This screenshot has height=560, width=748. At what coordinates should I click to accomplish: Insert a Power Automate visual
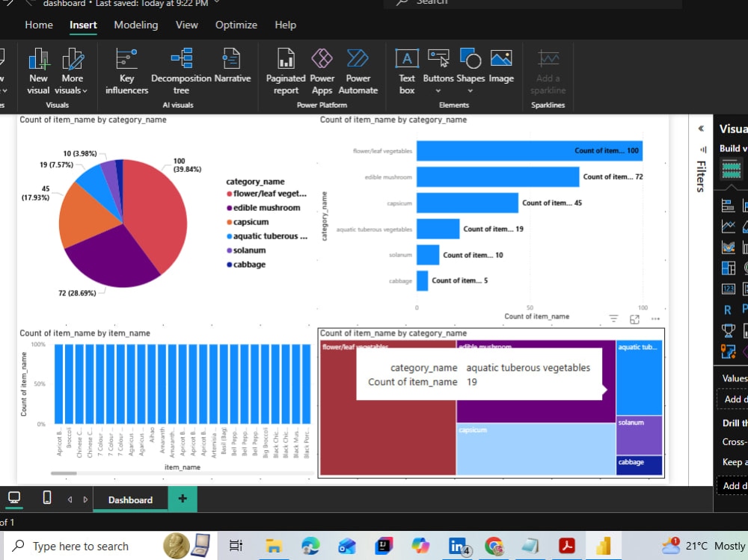click(358, 72)
